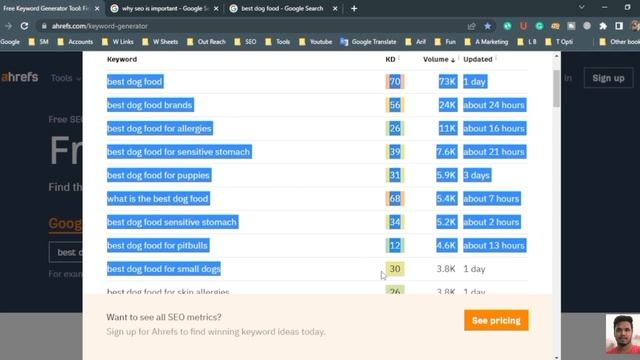Click the Keyword column header
This screenshot has width=640, height=360.
pyautogui.click(x=122, y=60)
